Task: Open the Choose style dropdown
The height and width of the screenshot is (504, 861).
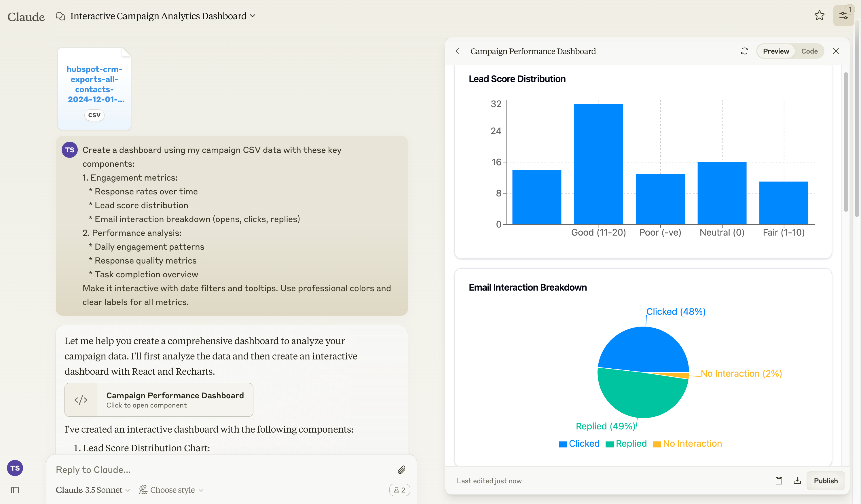Action: 172,490
